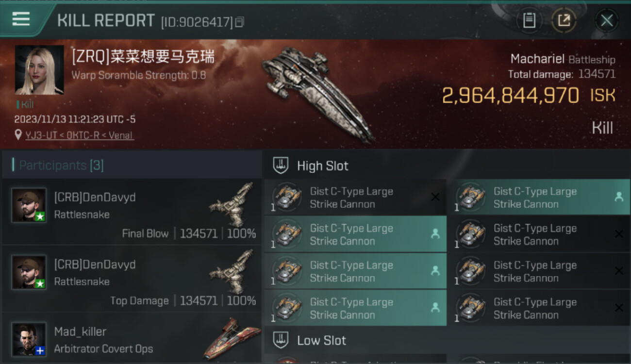Click the Low Slot shield icon
The image size is (631, 364).
click(281, 340)
